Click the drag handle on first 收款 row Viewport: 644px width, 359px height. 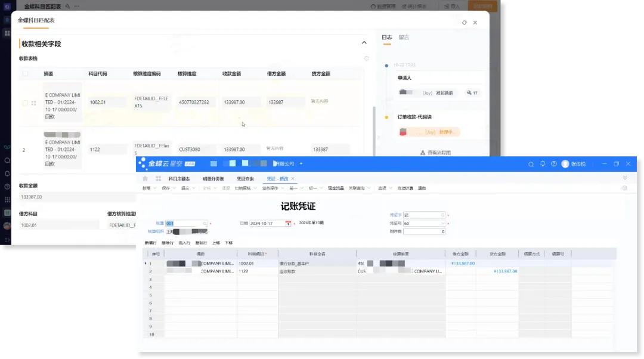[33, 103]
